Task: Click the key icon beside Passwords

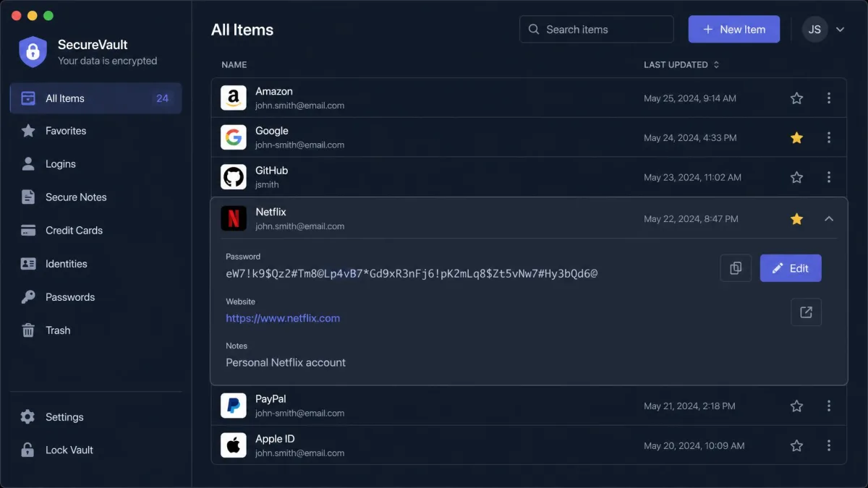Action: point(28,297)
